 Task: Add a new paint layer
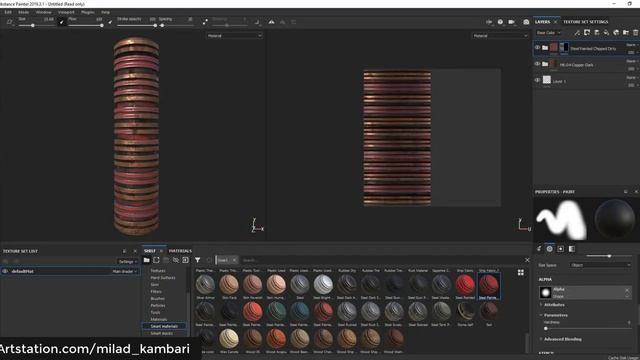click(x=596, y=33)
